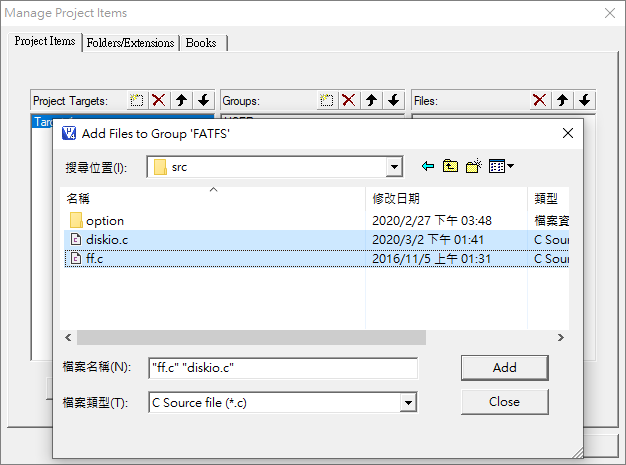Move Project Target down
The width and height of the screenshot is (626, 465).
[204, 100]
